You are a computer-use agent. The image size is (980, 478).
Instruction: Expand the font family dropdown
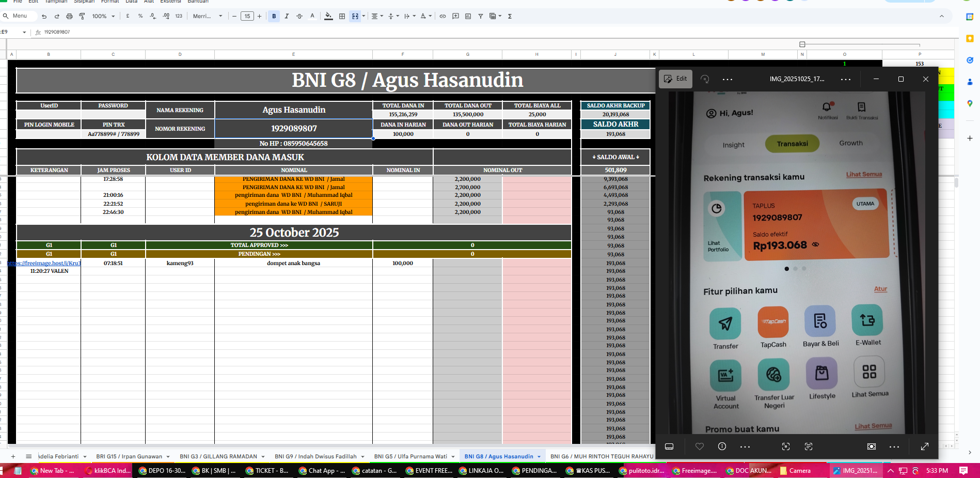pyautogui.click(x=208, y=17)
